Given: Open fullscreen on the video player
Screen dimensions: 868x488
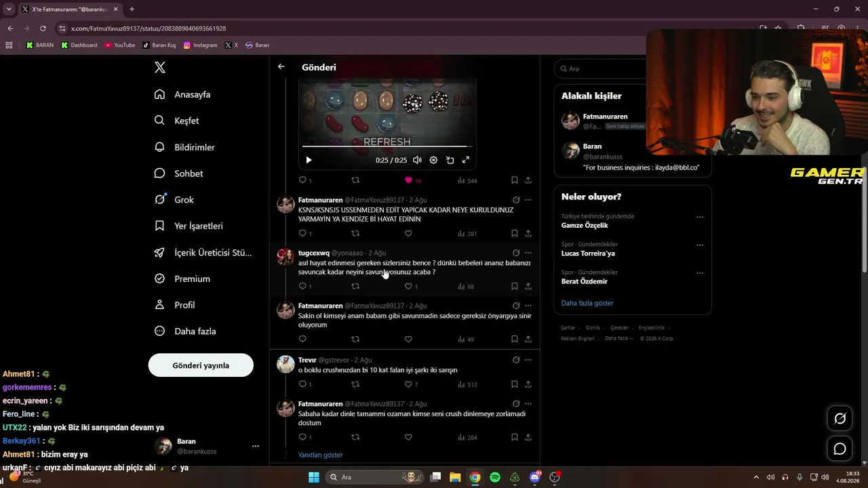Looking at the screenshot, I should click(x=466, y=160).
